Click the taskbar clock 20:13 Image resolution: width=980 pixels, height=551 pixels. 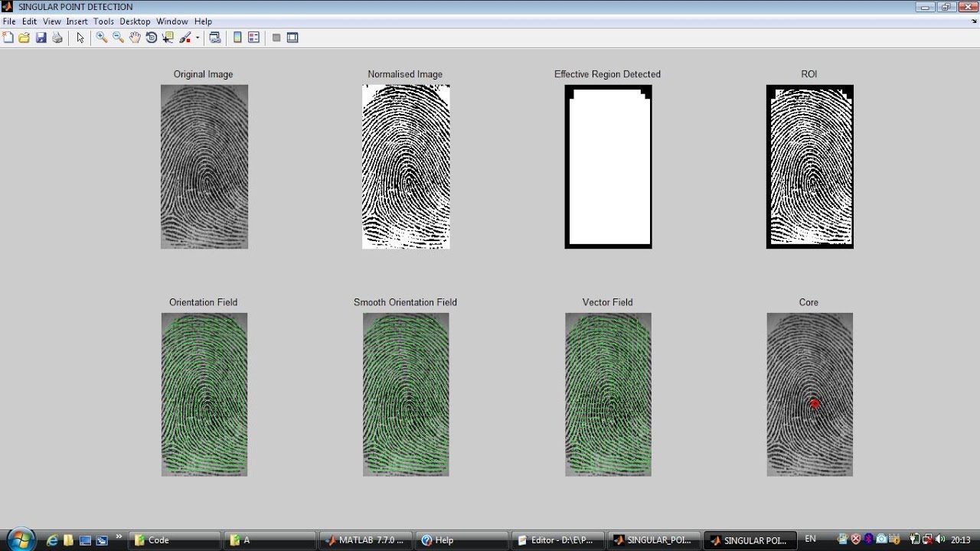point(961,540)
